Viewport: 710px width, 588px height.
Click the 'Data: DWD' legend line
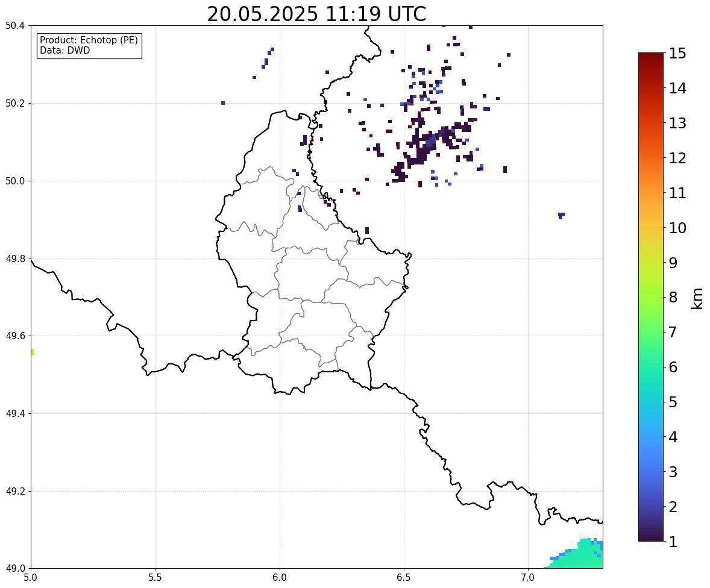click(64, 50)
